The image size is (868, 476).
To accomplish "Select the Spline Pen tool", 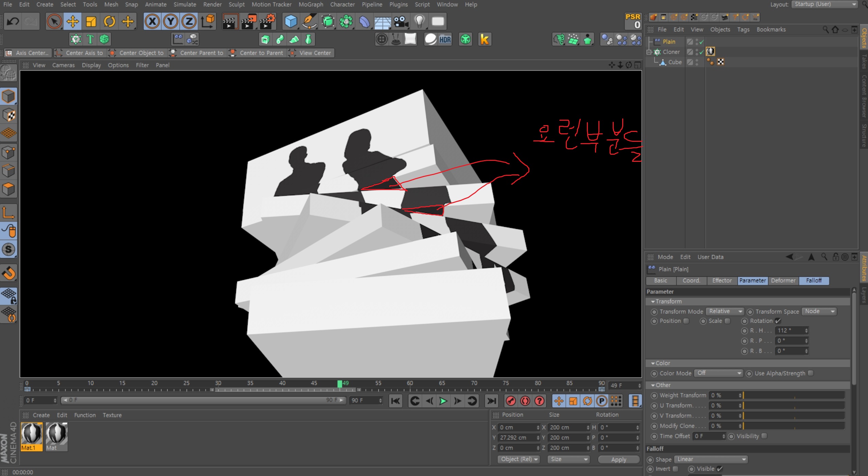I will click(309, 21).
